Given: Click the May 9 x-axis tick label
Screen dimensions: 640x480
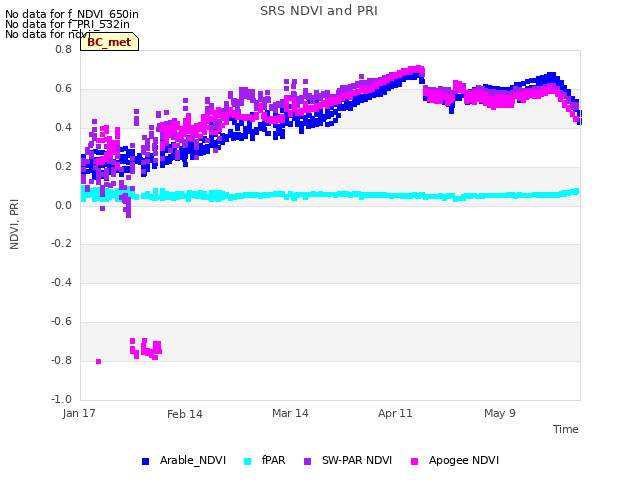Looking at the screenshot, I should tap(500, 413).
